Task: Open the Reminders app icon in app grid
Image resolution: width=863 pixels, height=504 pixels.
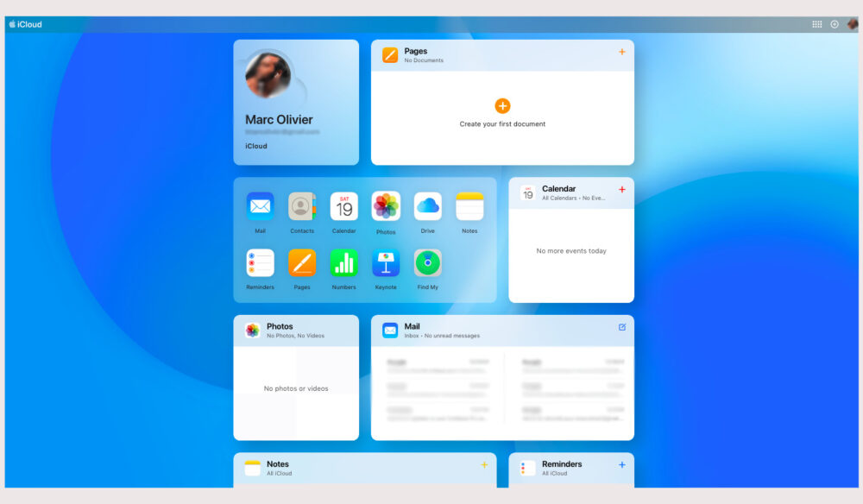Action: click(x=260, y=263)
